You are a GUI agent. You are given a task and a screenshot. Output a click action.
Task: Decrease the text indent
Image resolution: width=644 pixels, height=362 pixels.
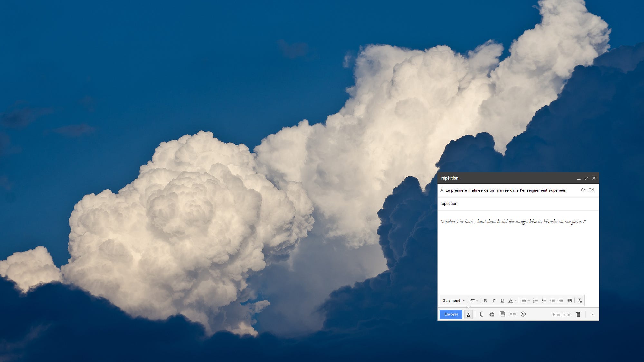552,301
